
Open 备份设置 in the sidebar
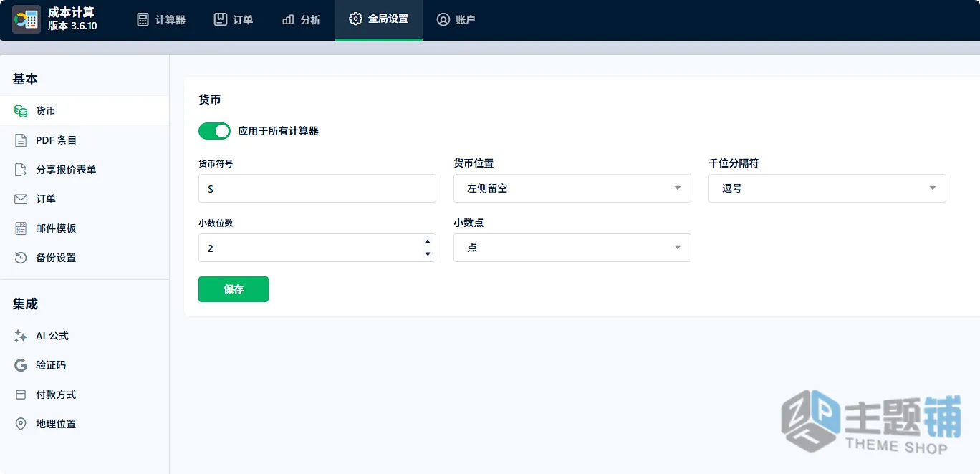tap(85, 258)
